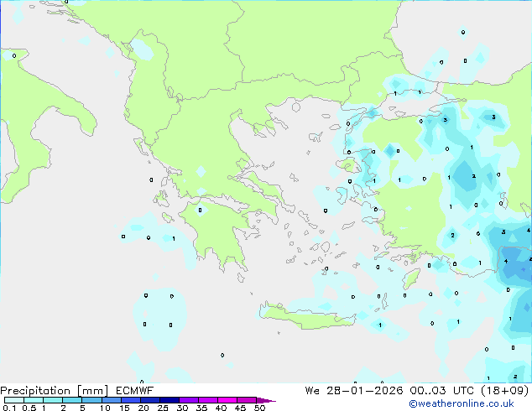532x411 pixels.
Task: Click the legend value '10'
Action: tap(105, 408)
